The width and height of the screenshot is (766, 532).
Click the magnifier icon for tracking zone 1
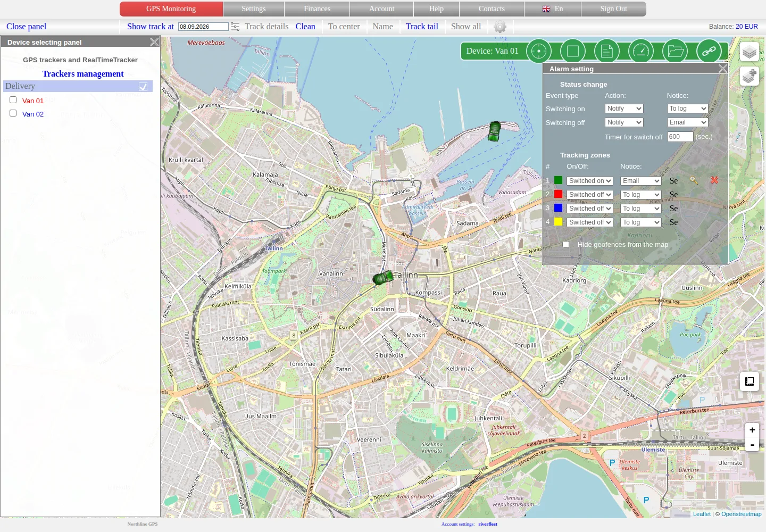point(694,180)
